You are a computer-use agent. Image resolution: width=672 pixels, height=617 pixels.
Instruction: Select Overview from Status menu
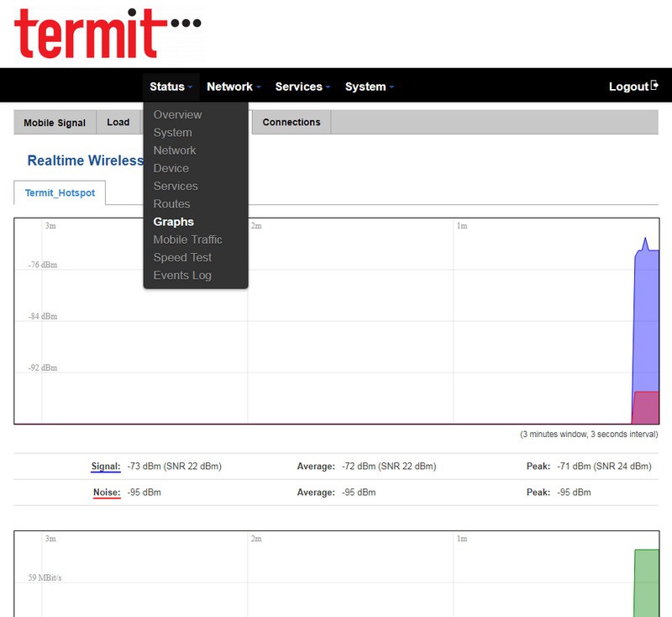click(x=177, y=114)
